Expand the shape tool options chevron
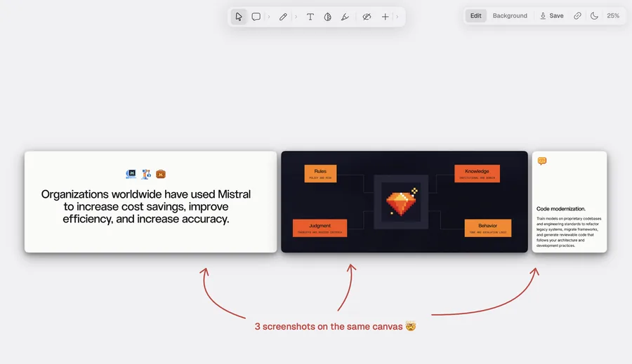The image size is (632, 364). pyautogui.click(x=269, y=17)
